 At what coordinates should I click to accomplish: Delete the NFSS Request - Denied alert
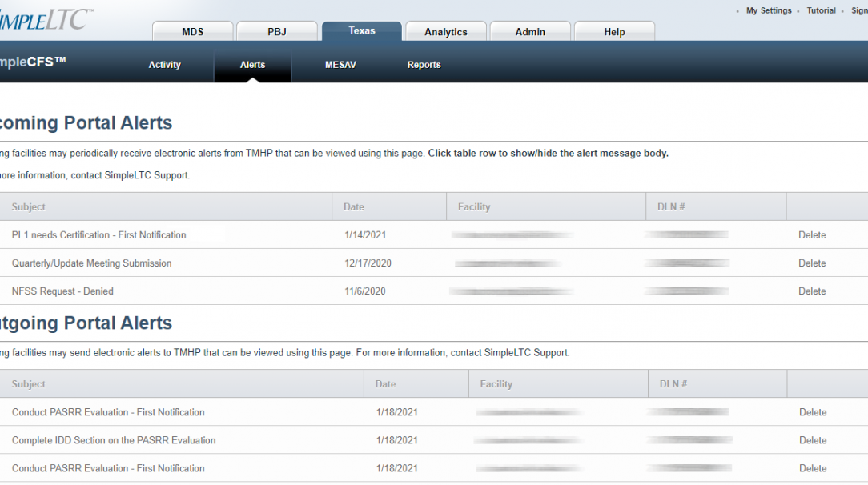point(812,291)
